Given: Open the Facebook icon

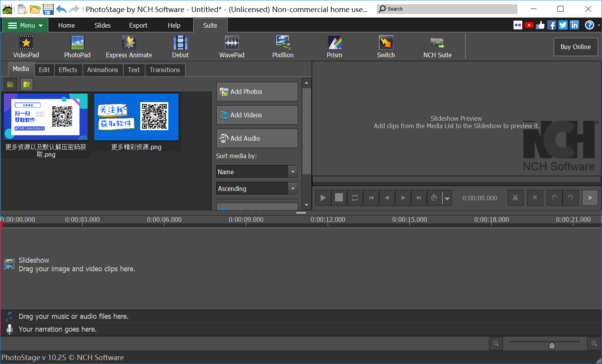Looking at the screenshot, I should click(552, 25).
